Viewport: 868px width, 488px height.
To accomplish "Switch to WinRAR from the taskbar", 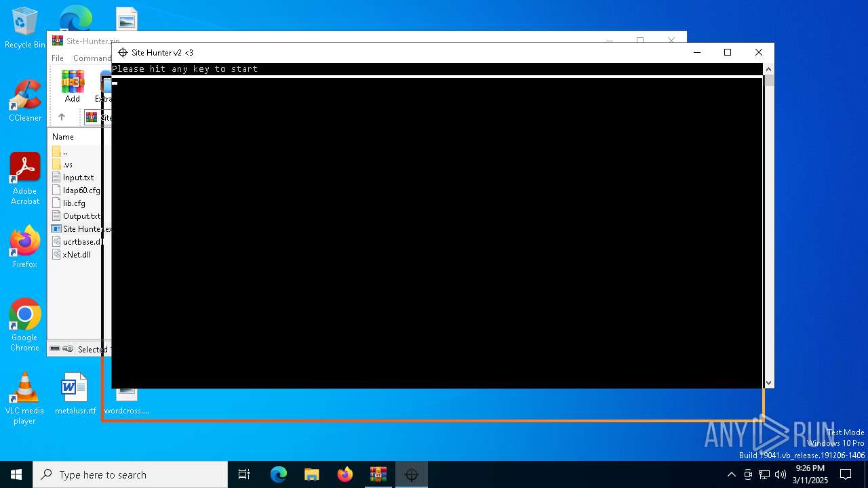I will 378,474.
